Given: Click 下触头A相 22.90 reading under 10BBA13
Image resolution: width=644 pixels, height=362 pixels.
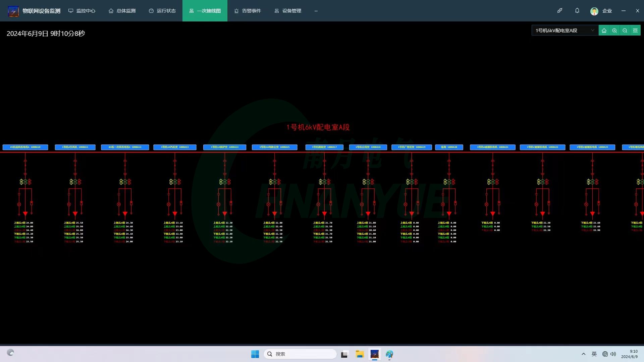Looking at the screenshot, I should [x=173, y=234].
